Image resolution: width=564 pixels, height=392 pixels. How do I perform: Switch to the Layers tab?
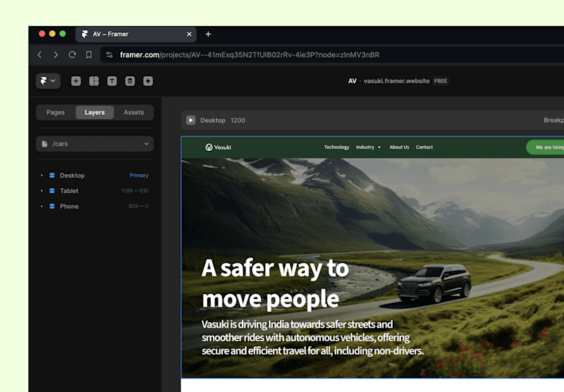pyautogui.click(x=94, y=112)
